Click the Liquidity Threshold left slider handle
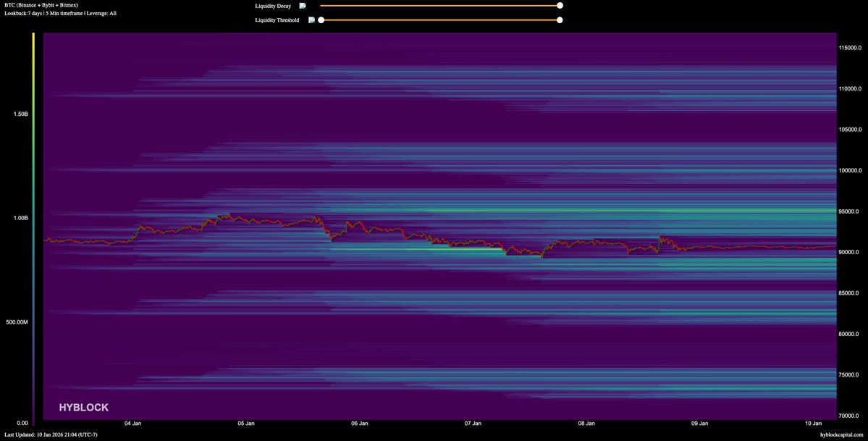 (x=321, y=20)
